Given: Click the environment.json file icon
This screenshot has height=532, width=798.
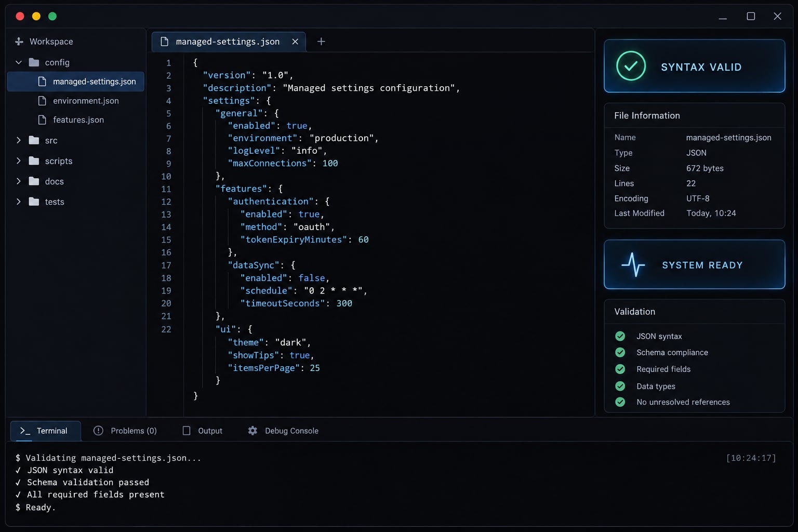Looking at the screenshot, I should tap(43, 101).
